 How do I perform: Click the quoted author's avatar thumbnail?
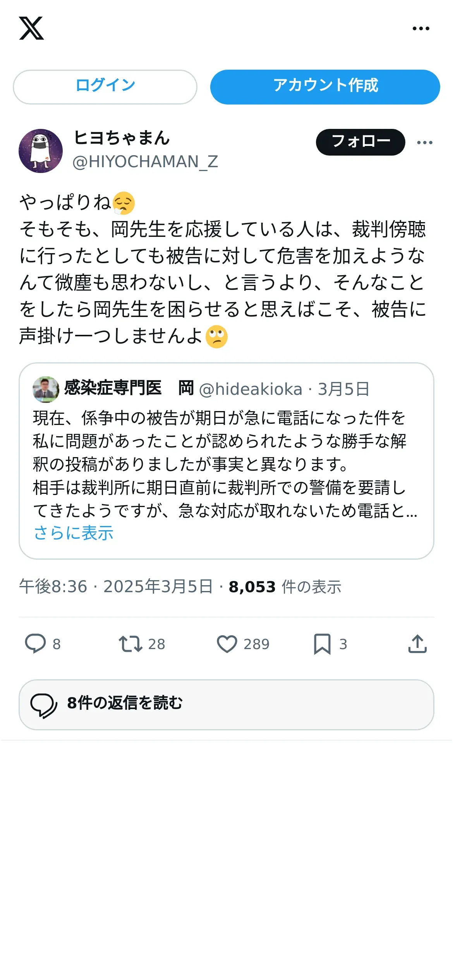(46, 389)
